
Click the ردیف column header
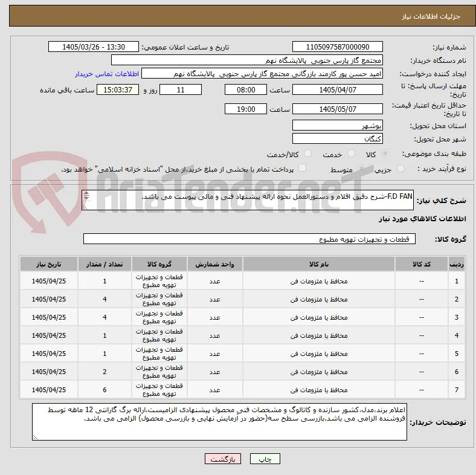click(x=456, y=264)
